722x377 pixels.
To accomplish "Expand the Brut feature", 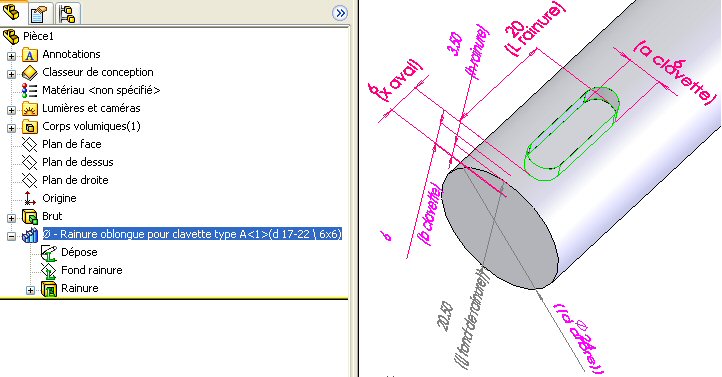I will (x=11, y=218).
